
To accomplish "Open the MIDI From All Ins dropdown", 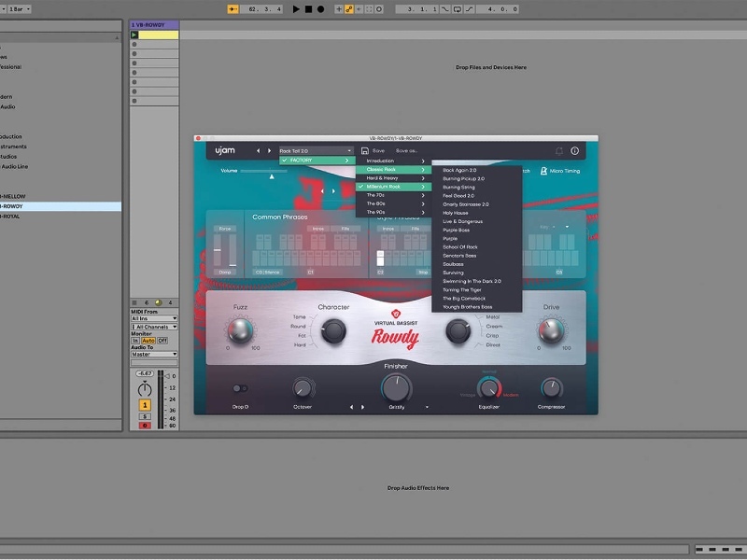I will 152,318.
